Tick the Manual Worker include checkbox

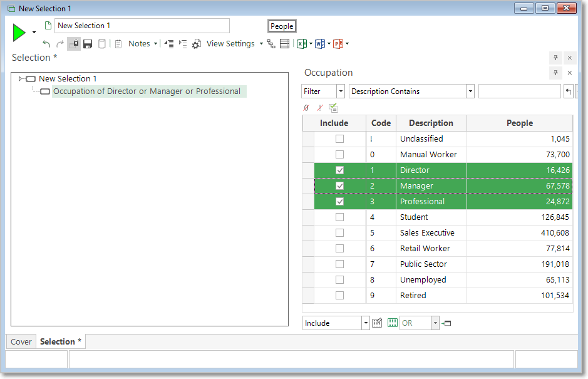340,155
